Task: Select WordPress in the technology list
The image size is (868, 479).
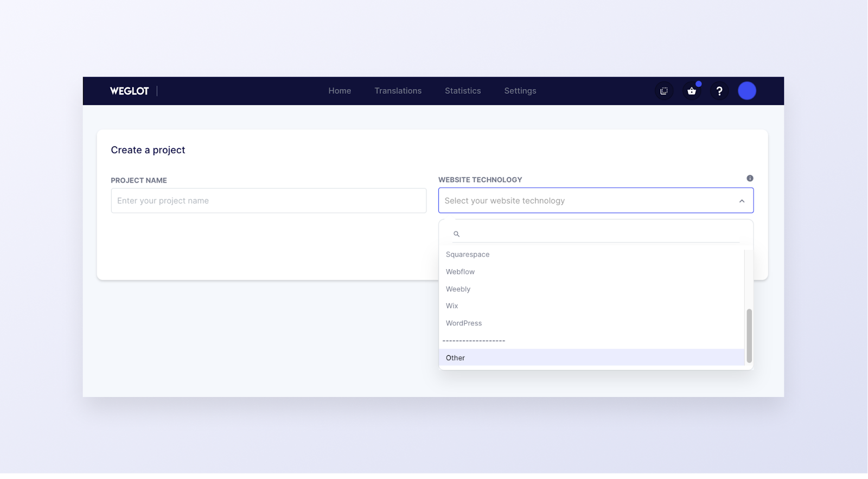Action: (x=591, y=323)
